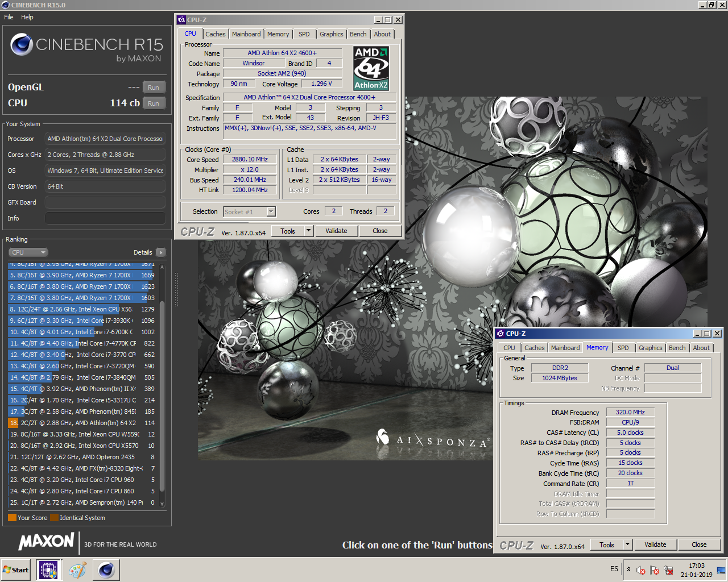Click the CPU-Z title bar icon in Memory window
Image resolution: width=728 pixels, height=582 pixels.
pyautogui.click(x=500, y=334)
